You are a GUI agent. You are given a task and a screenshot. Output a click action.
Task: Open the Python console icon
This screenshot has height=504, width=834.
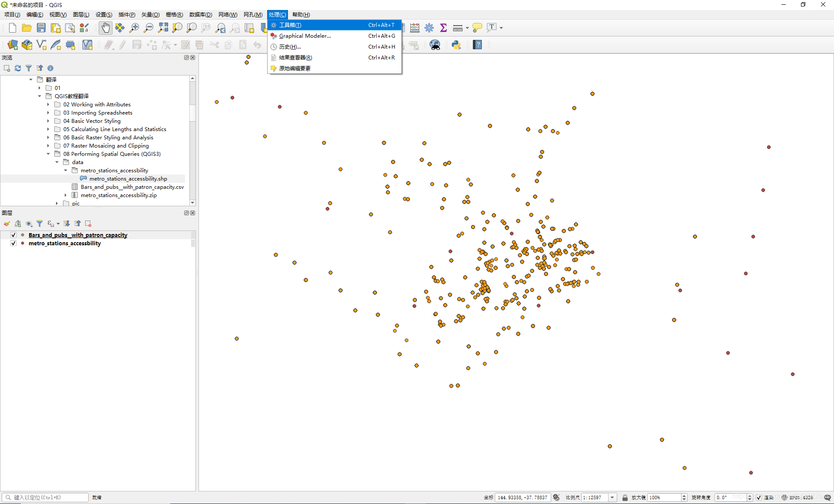pos(456,45)
